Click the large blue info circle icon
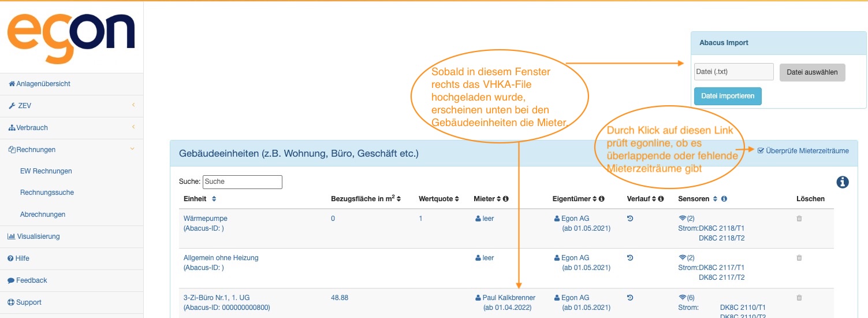Screen dimensions: 868x318 (x=843, y=182)
